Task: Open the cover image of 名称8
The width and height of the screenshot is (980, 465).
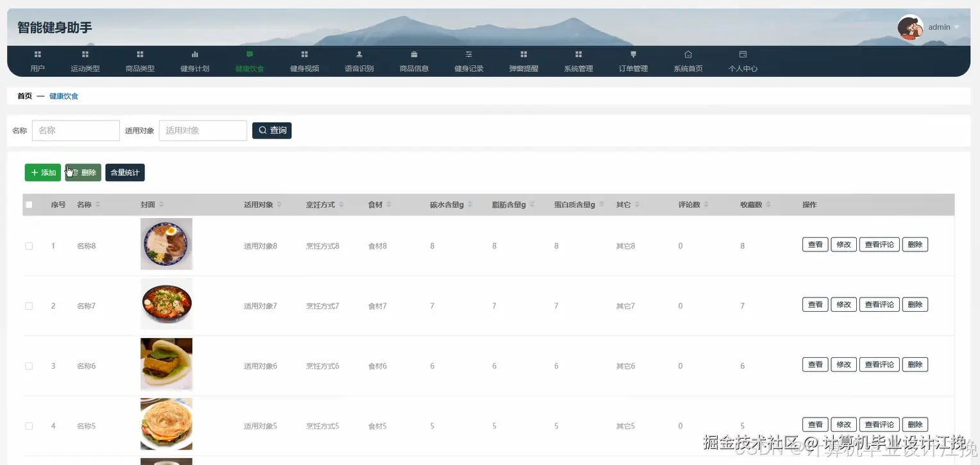Action: (x=166, y=244)
